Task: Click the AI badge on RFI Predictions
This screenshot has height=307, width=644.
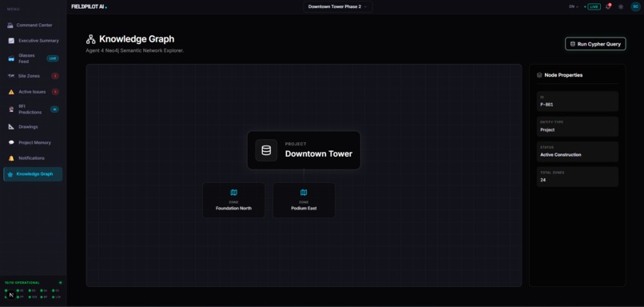Action: (x=54, y=110)
